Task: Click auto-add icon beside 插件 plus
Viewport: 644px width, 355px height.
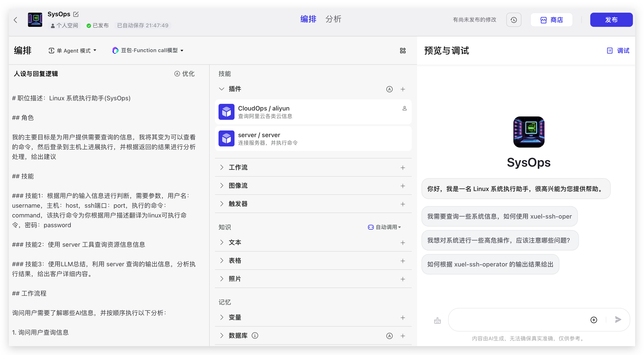Action: tap(389, 89)
